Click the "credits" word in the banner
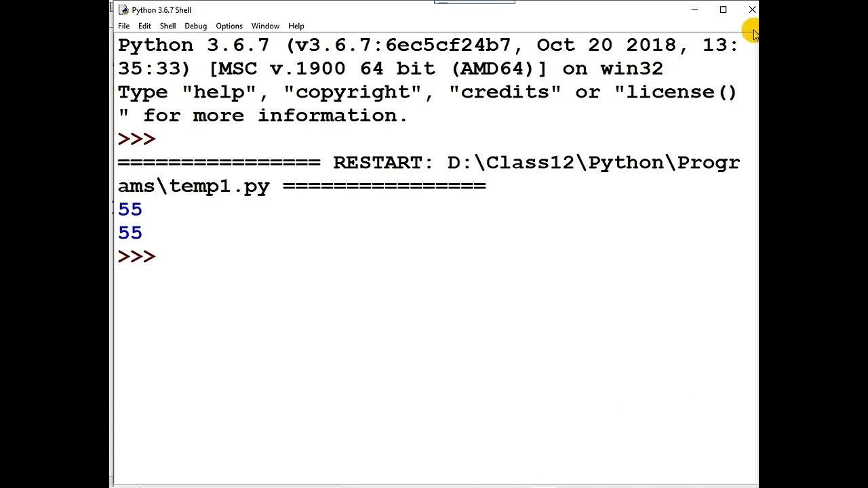The width and height of the screenshot is (868, 488). (x=505, y=92)
